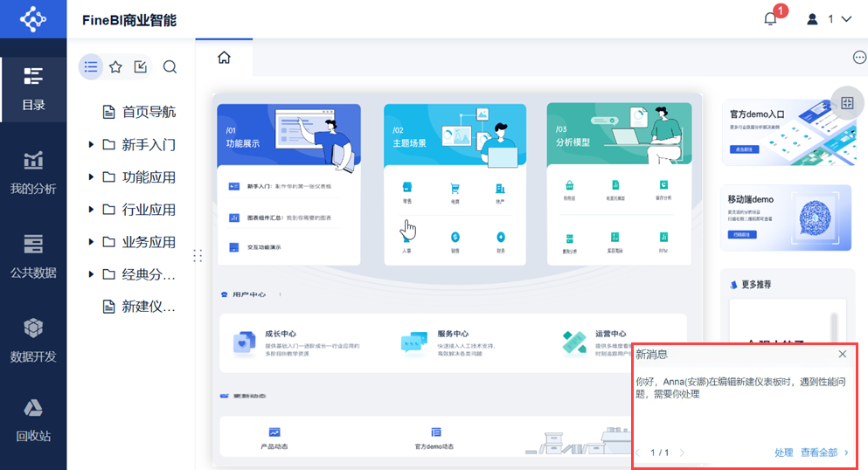Viewport: 868px width, 470px height.
Task: Go to 公共数据 in the sidebar
Action: [x=33, y=257]
